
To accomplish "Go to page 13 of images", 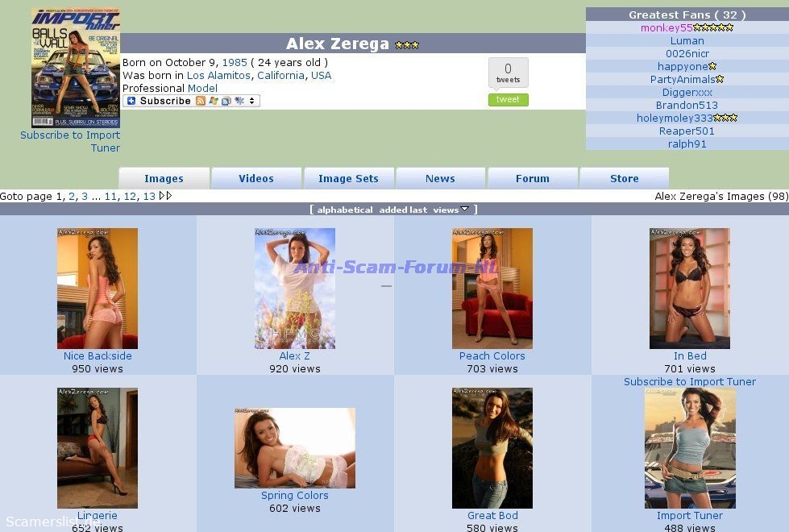I will click(x=149, y=197).
